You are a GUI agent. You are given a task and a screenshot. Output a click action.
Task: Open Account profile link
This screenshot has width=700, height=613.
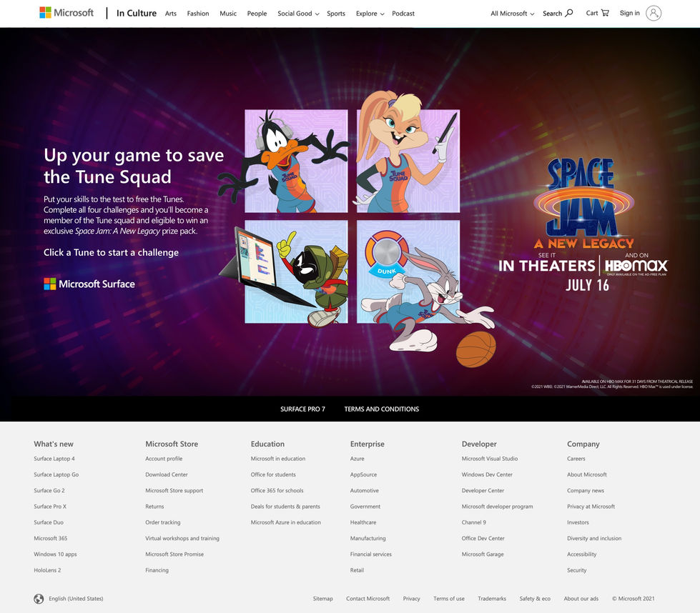tap(164, 459)
